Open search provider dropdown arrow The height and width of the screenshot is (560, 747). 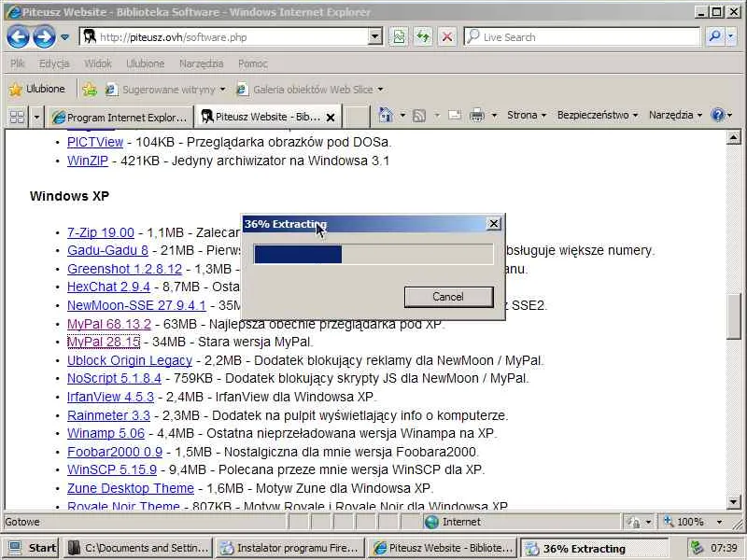(x=731, y=36)
